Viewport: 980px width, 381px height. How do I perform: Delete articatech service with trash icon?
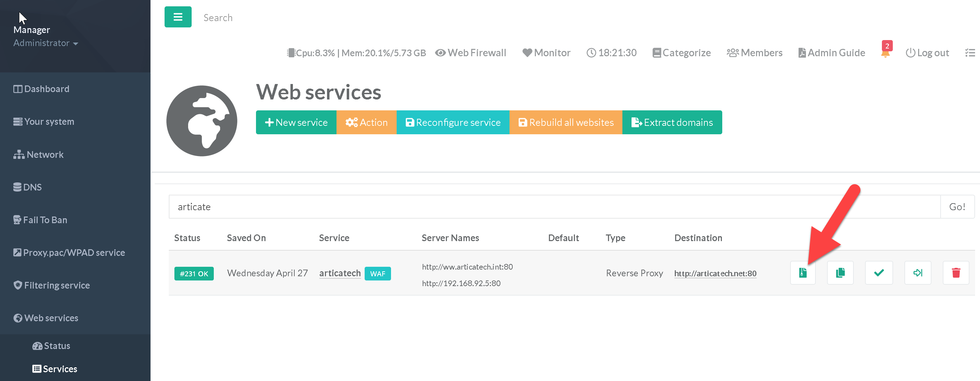pyautogui.click(x=956, y=273)
